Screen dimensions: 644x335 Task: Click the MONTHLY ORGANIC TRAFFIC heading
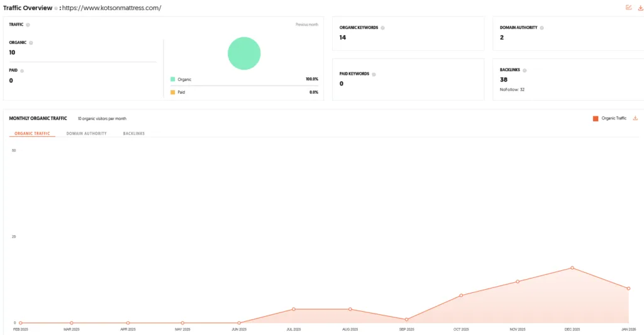[x=38, y=118]
